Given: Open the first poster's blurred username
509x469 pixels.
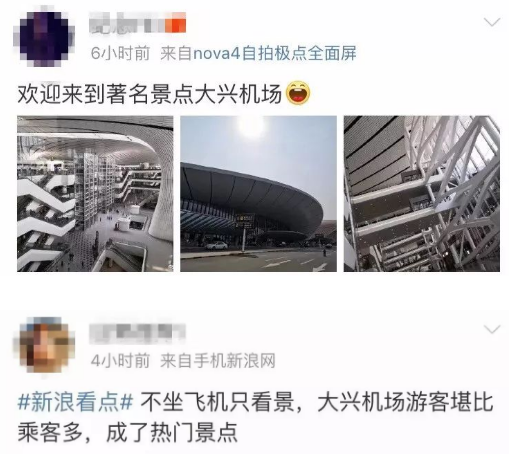Looking at the screenshot, I should click(130, 23).
